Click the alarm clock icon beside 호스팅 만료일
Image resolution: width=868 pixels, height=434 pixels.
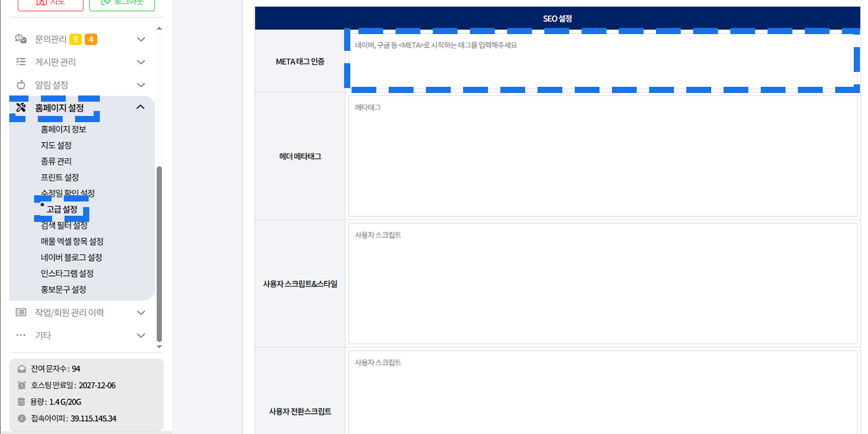pos(22,385)
